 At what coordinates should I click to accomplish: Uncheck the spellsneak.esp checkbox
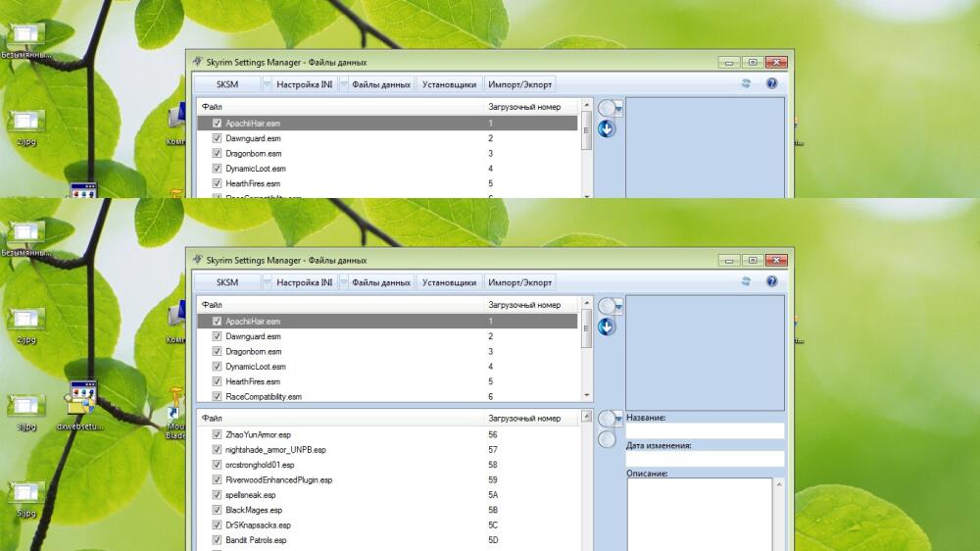217,495
